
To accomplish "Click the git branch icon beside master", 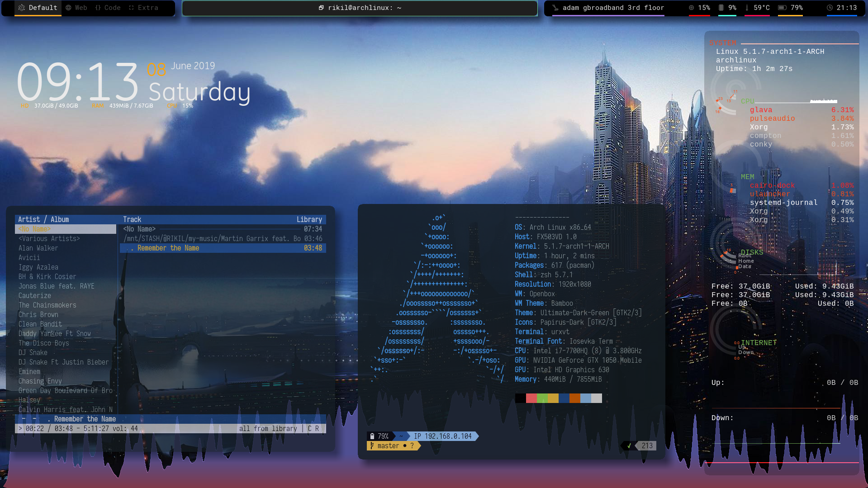I will (372, 445).
